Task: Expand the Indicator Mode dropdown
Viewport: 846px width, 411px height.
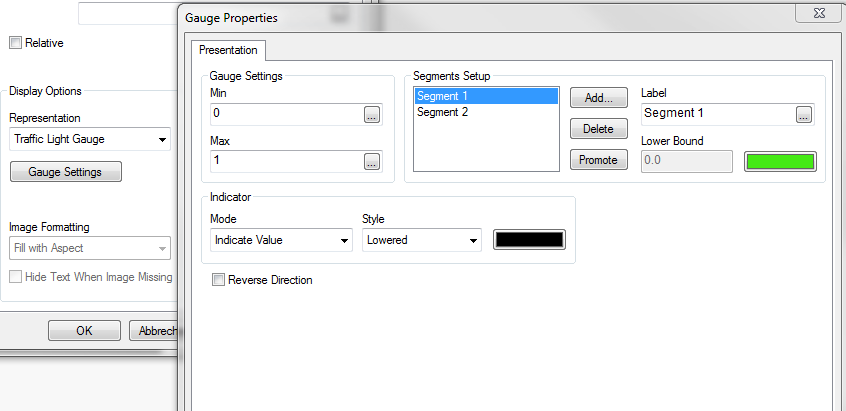Action: 281,240
